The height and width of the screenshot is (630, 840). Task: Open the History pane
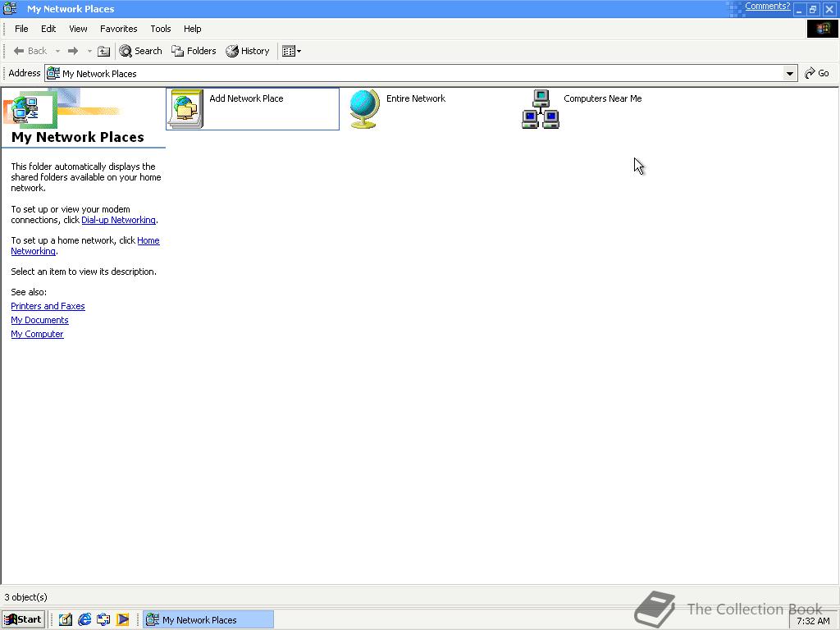pos(248,51)
